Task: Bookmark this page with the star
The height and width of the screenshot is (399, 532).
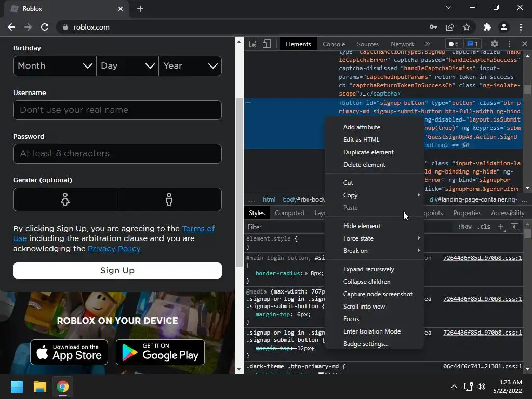Action: pos(467,27)
